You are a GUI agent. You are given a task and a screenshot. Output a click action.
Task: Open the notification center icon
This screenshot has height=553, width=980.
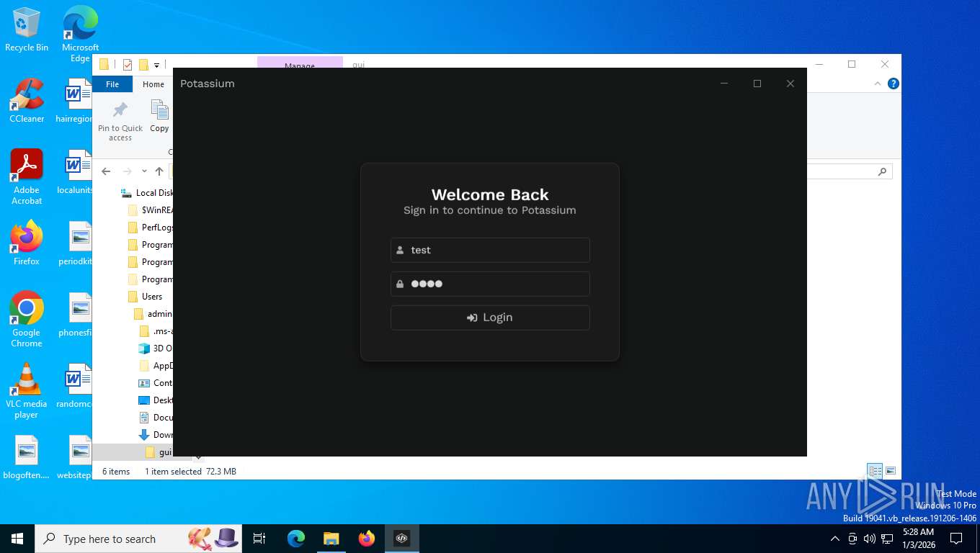coord(956,539)
